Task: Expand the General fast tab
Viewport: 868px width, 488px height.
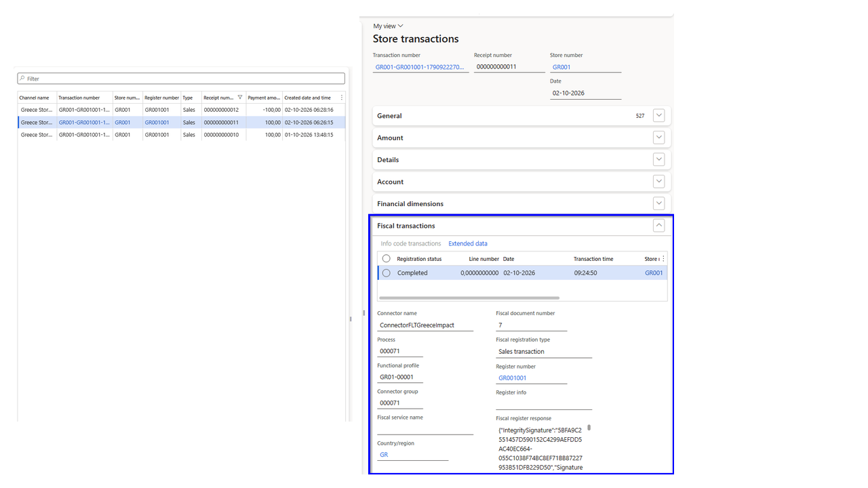Action: 659,116
